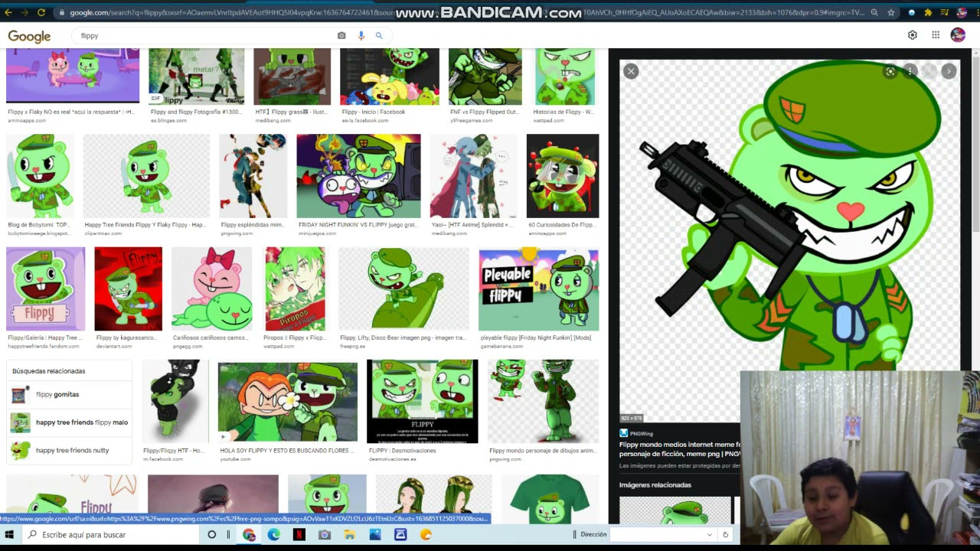Screen dimensions: 980x551
Task: Open Netflix from the taskbar
Action: [299, 535]
